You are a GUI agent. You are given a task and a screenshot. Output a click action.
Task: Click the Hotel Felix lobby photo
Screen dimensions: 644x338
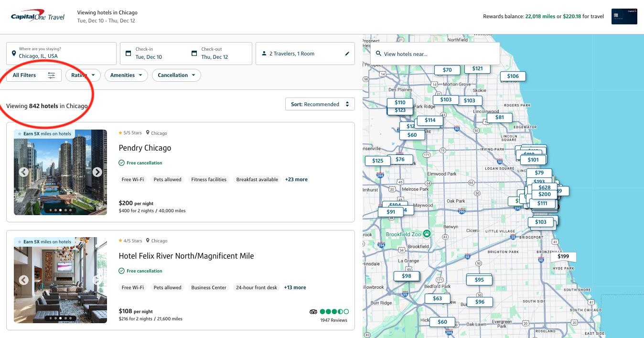[60, 280]
